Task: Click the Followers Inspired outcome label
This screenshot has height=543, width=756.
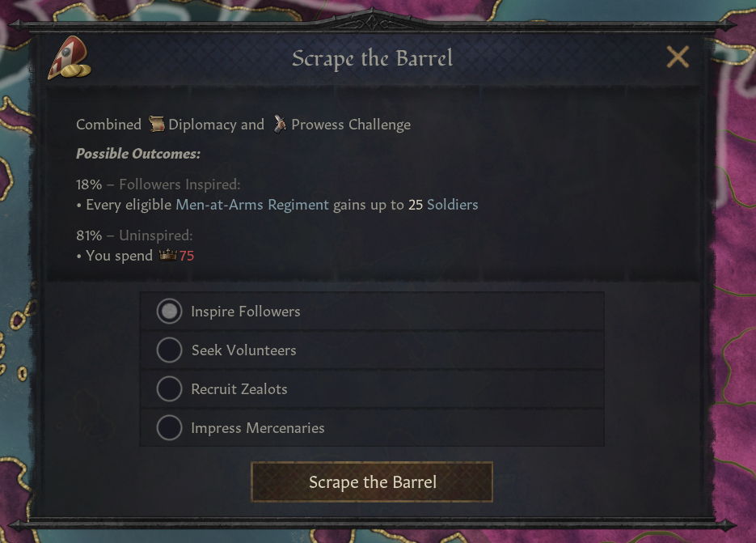Action: tap(179, 185)
